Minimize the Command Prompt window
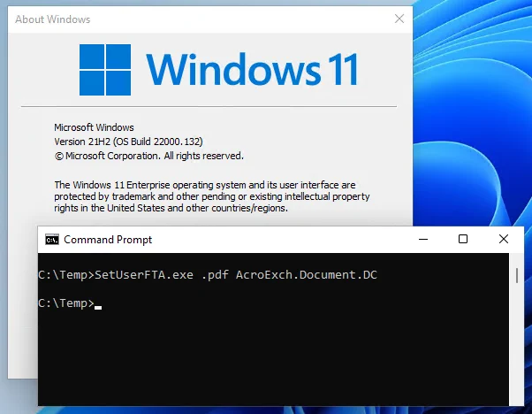 click(423, 240)
